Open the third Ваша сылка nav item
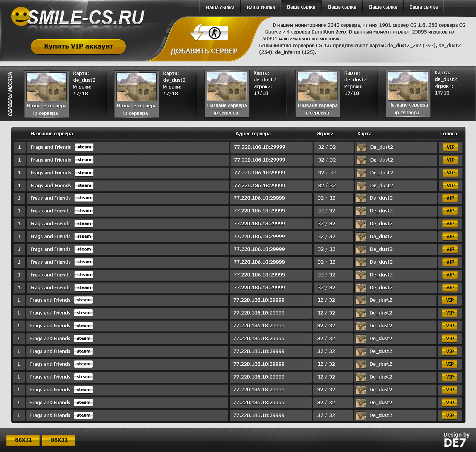 (301, 7)
